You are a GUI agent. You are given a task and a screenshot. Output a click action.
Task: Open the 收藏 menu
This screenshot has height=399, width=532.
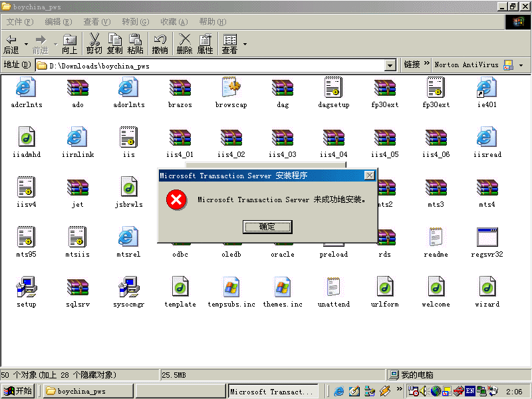(174, 22)
